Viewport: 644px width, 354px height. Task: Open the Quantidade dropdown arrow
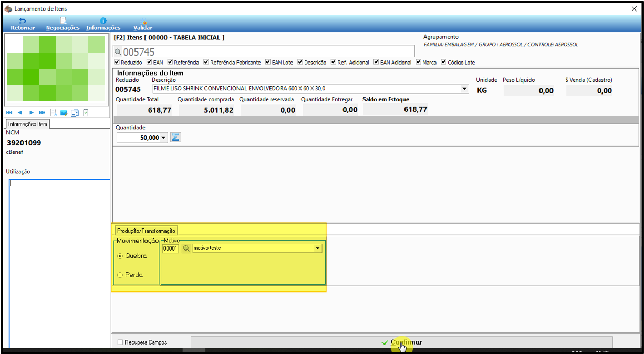pyautogui.click(x=163, y=138)
